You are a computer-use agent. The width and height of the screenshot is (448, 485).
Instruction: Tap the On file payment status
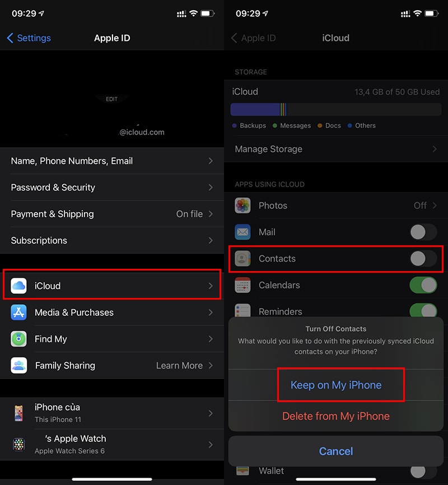(x=189, y=214)
